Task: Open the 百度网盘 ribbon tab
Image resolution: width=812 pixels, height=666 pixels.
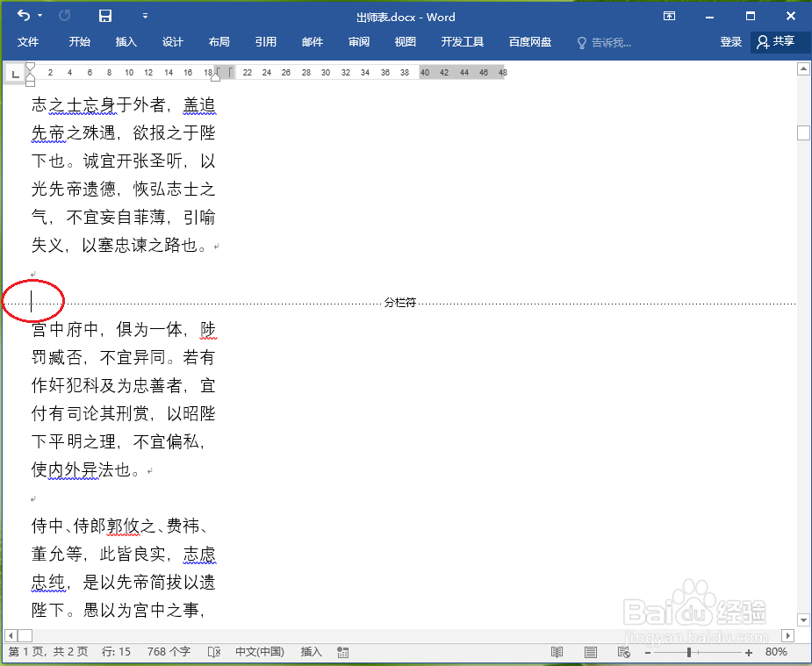Action: coord(529,41)
